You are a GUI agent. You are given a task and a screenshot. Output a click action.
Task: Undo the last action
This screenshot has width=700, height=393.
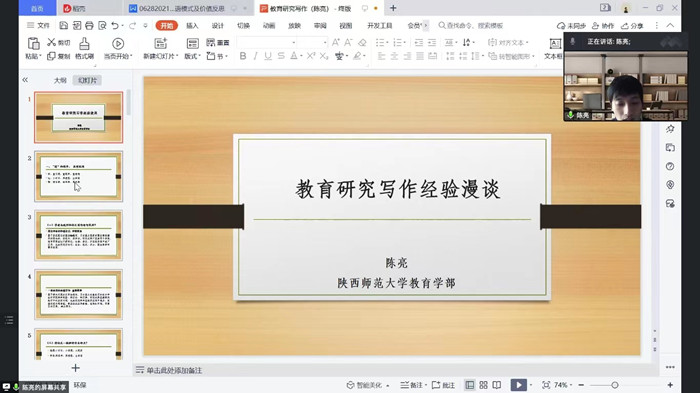115,25
